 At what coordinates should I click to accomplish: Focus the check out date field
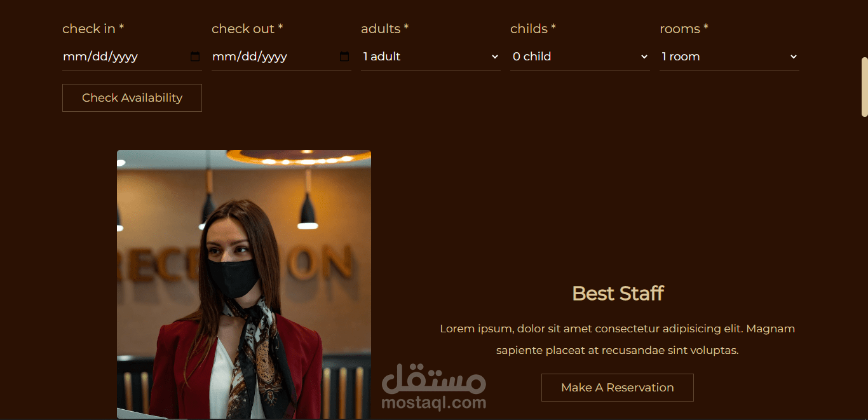(x=281, y=57)
